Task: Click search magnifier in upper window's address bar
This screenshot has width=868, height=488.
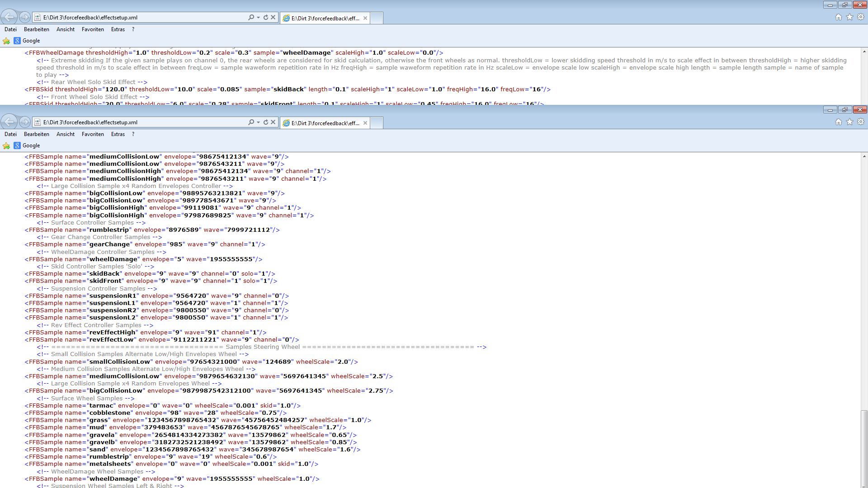Action: [251, 17]
